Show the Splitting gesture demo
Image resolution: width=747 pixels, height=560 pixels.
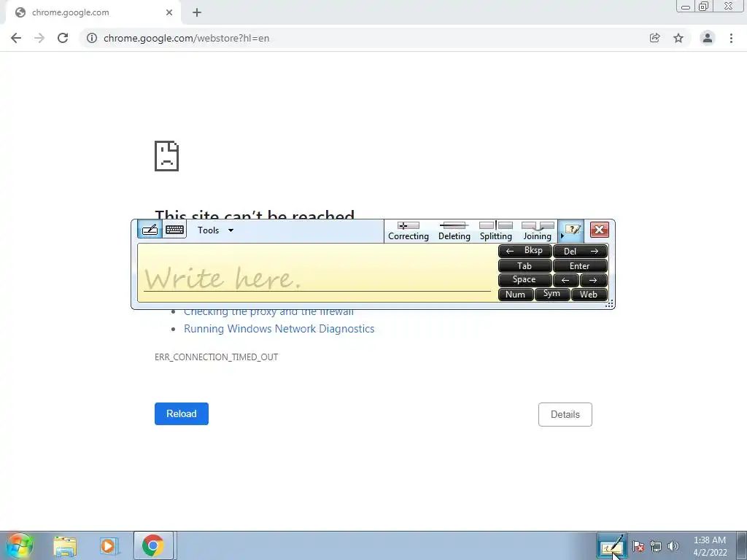[x=496, y=231]
